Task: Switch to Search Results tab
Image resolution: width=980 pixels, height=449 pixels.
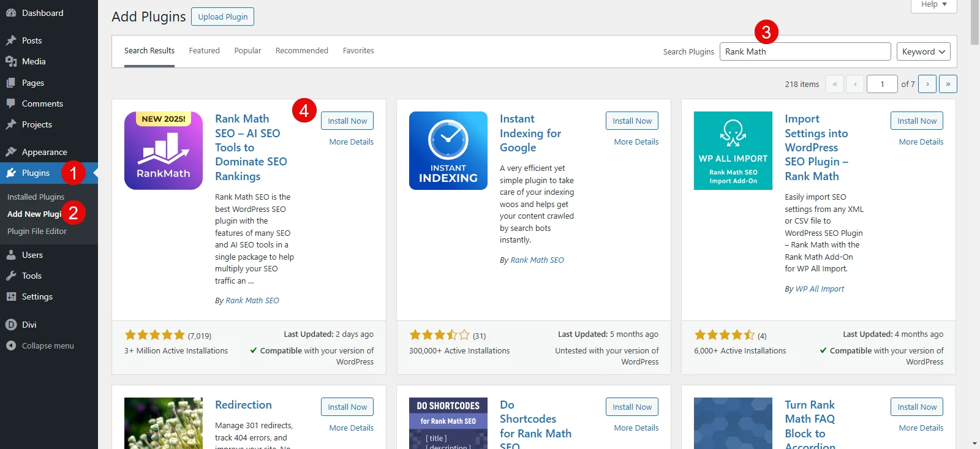Action: [149, 51]
